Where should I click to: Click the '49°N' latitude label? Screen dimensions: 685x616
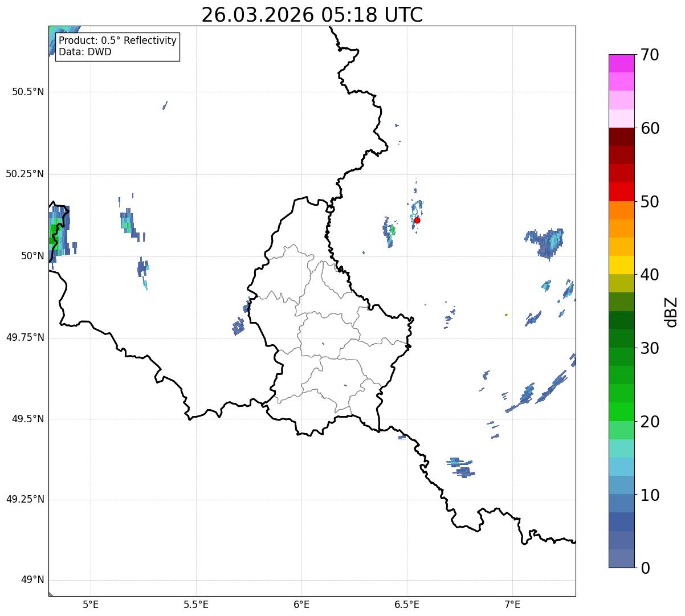point(32,580)
